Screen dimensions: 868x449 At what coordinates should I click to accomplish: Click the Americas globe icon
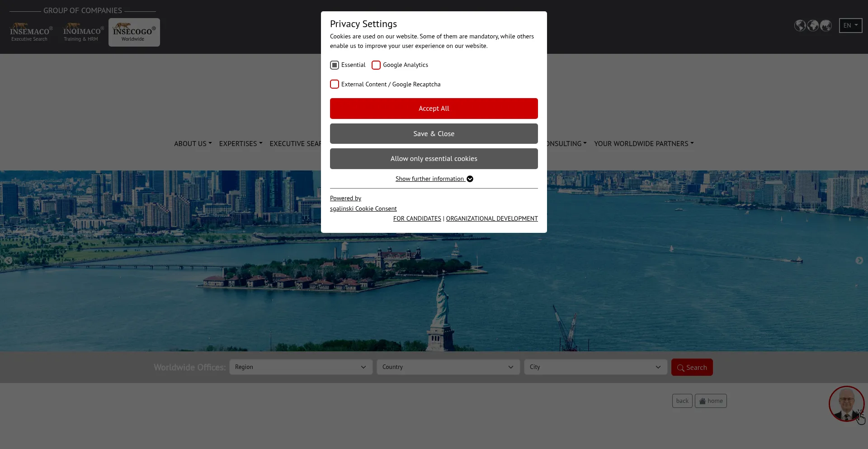click(x=800, y=26)
